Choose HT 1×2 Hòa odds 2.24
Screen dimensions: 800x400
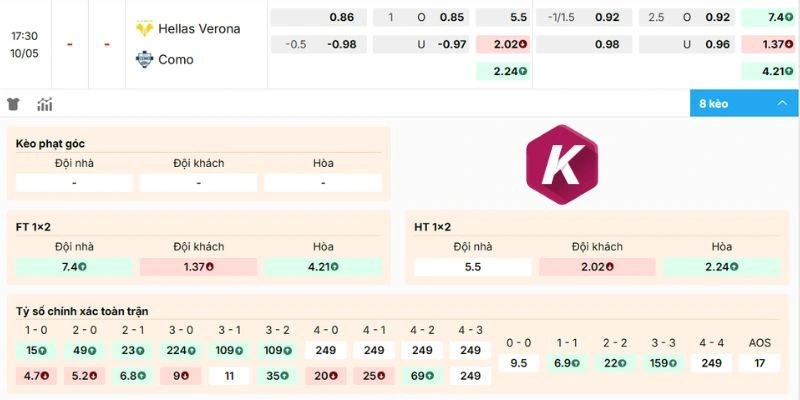721,267
